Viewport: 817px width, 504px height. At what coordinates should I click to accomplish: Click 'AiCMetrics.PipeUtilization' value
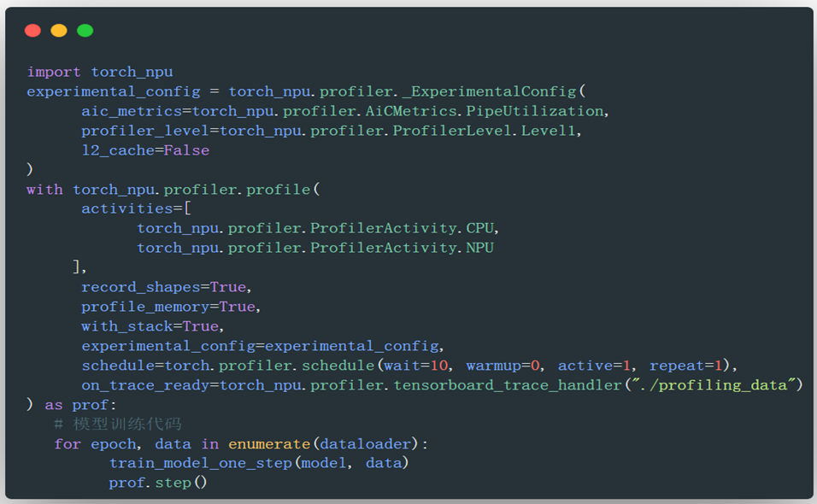(x=485, y=111)
